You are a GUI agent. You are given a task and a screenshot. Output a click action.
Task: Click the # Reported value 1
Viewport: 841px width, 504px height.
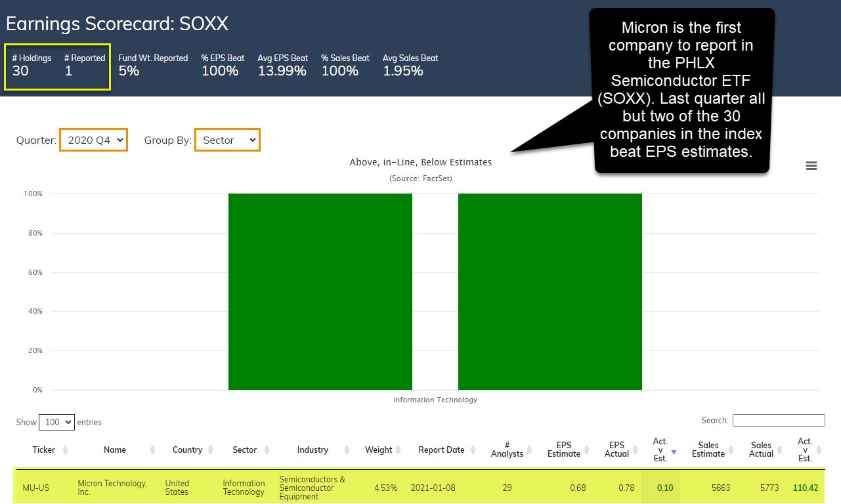(x=68, y=70)
